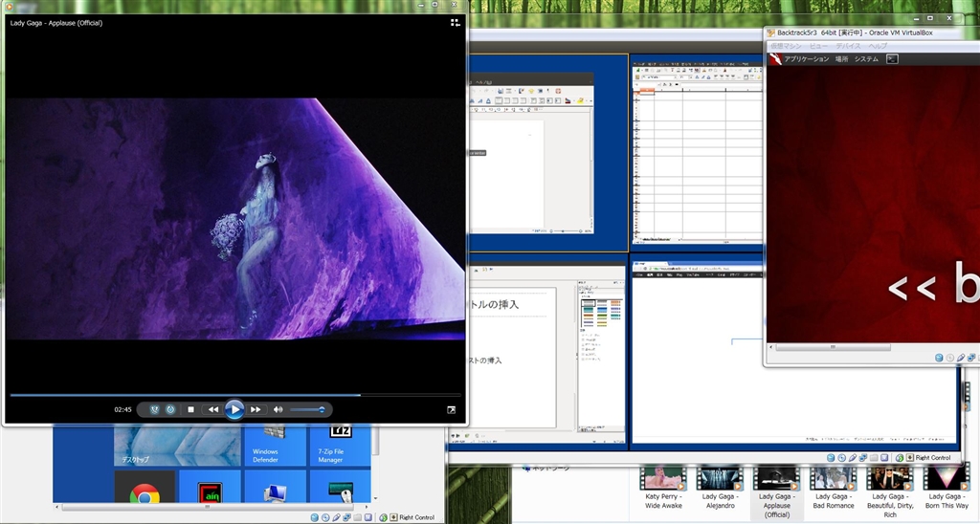The width and height of the screenshot is (980, 524).
Task: Click the Next/fast-forward button
Action: [x=256, y=409]
